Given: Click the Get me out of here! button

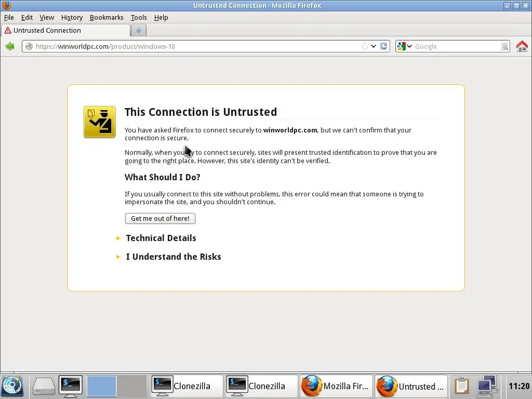Looking at the screenshot, I should [x=160, y=219].
